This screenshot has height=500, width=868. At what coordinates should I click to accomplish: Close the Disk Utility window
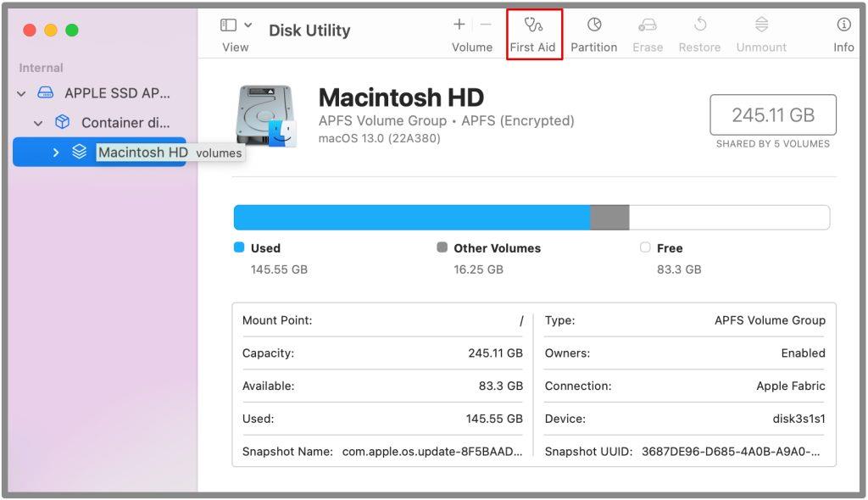click(30, 30)
